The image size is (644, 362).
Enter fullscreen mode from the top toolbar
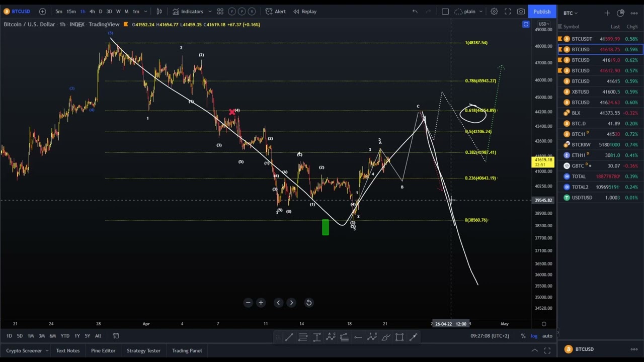coord(508,11)
